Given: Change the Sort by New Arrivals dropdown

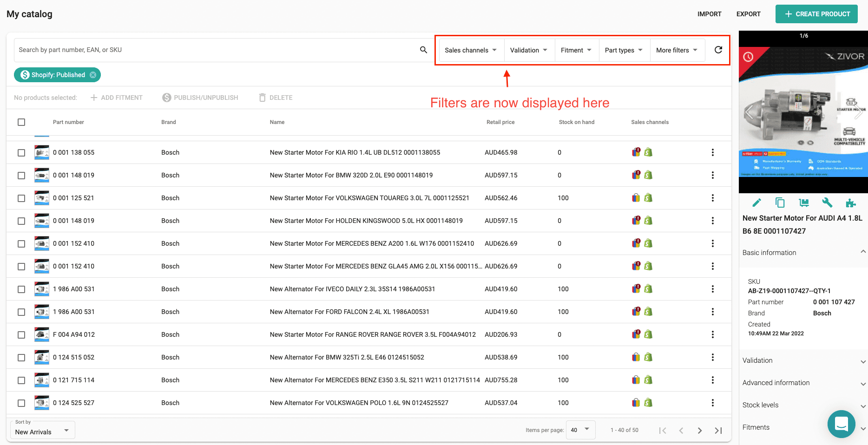Looking at the screenshot, I should tap(42, 430).
